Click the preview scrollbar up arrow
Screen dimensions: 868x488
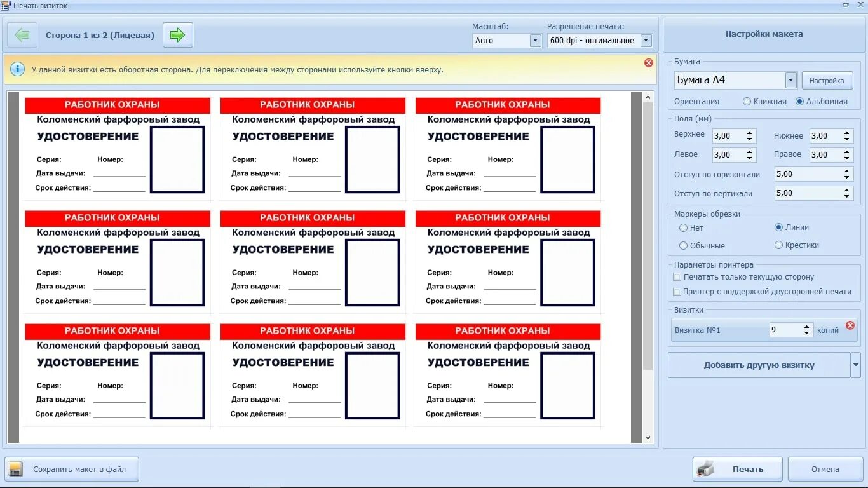[648, 97]
